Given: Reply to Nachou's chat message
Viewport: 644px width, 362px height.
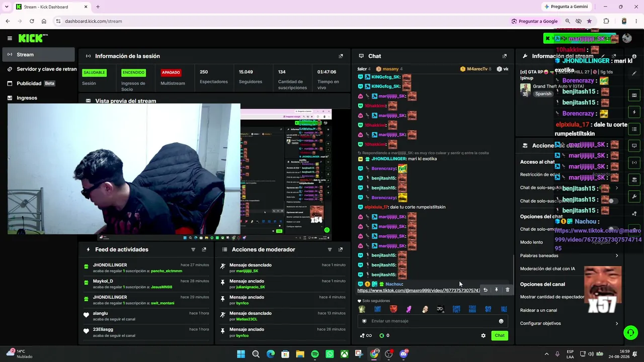Looking at the screenshot, I should click(486, 290).
